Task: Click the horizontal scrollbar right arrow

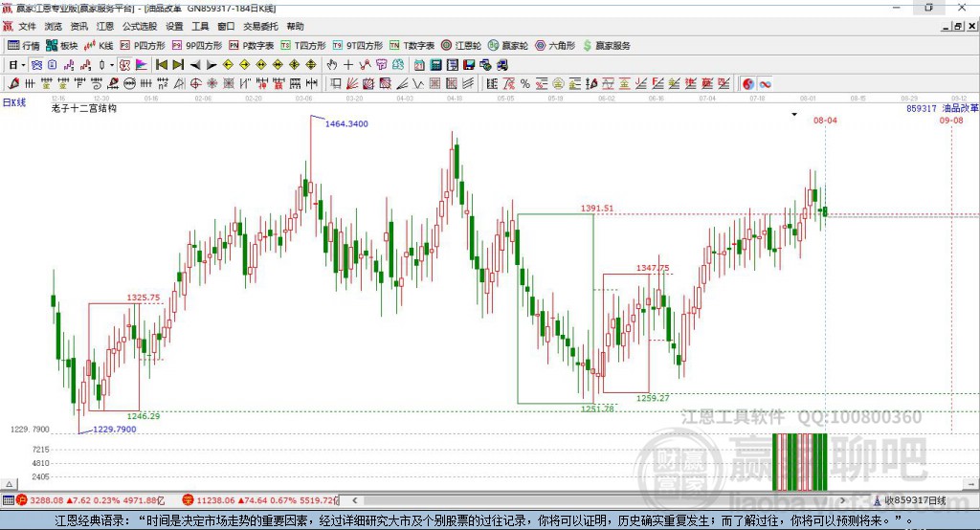Action: [842, 500]
